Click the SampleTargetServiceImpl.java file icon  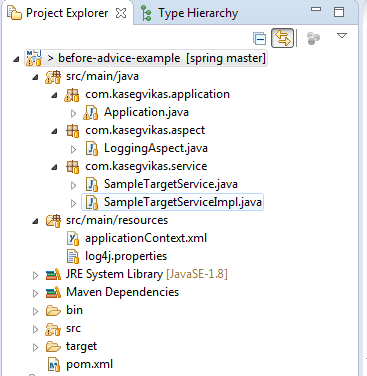[x=92, y=203]
